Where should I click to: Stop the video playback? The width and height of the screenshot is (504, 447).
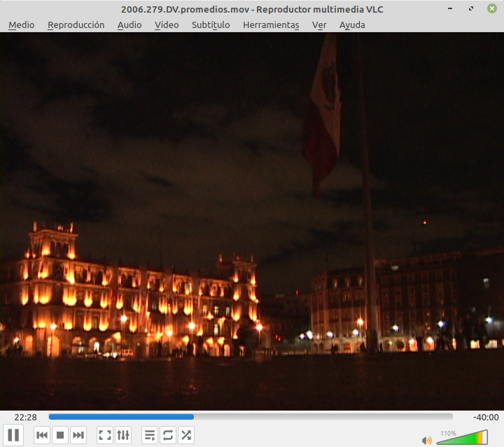(60, 435)
